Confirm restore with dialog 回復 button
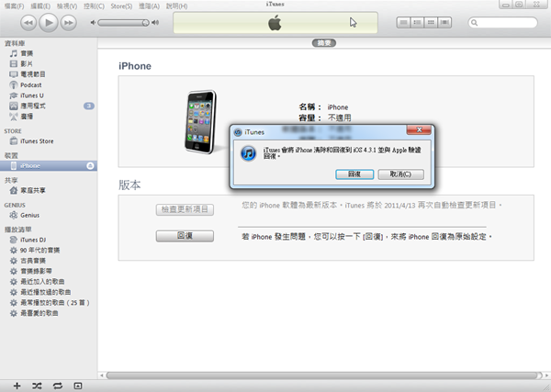Image resolution: width=551 pixels, height=392 pixels. point(354,174)
